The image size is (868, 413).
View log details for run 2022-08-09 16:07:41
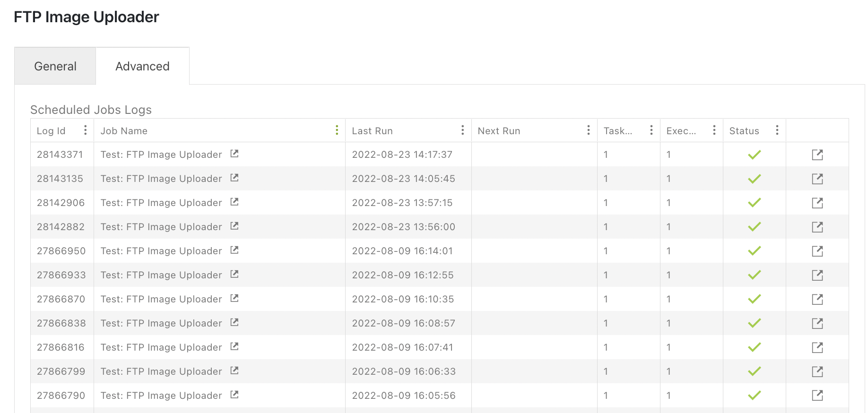click(x=817, y=347)
